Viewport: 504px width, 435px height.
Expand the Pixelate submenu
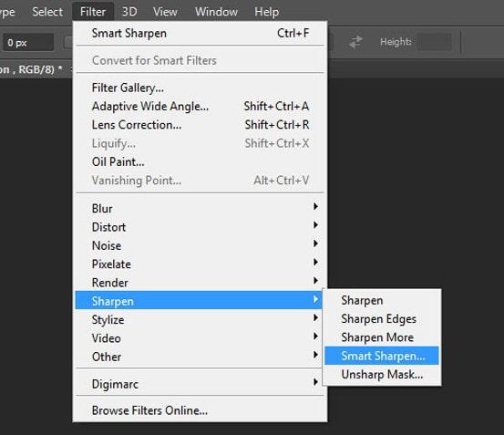click(200, 264)
